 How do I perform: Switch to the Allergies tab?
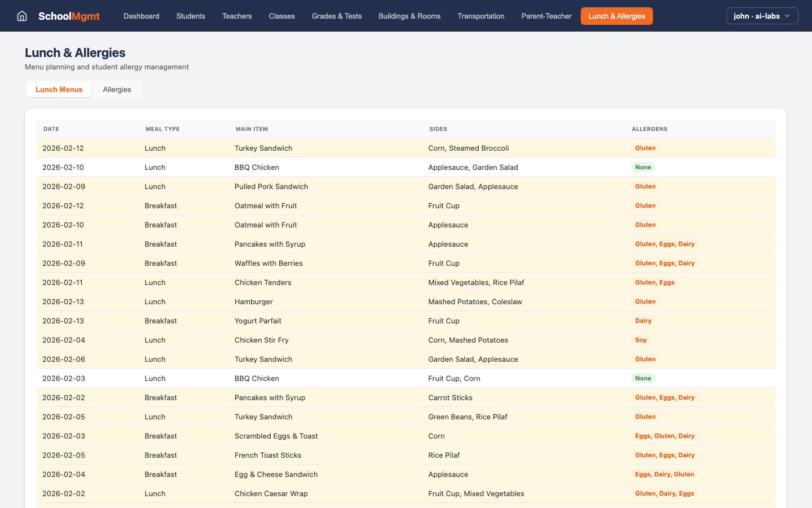(x=117, y=89)
